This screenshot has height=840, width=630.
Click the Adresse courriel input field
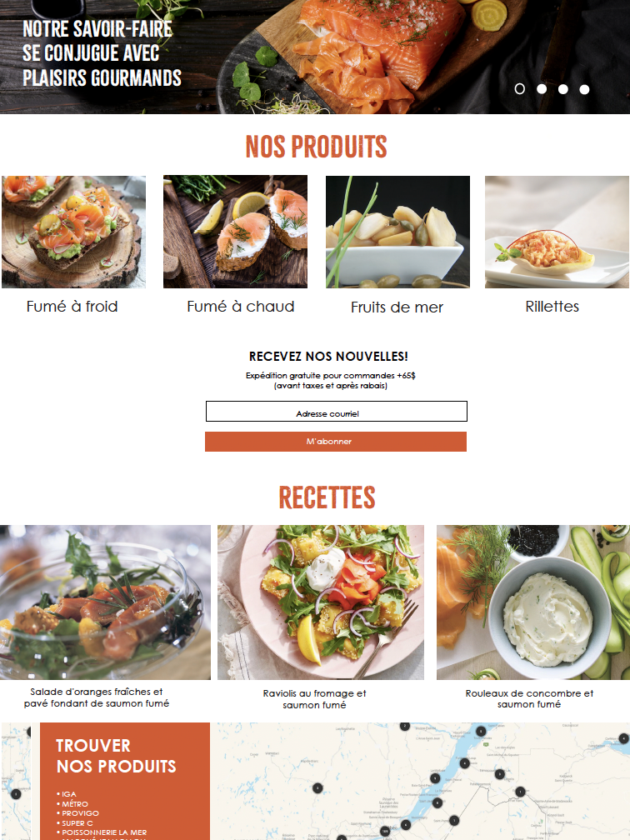(337, 412)
